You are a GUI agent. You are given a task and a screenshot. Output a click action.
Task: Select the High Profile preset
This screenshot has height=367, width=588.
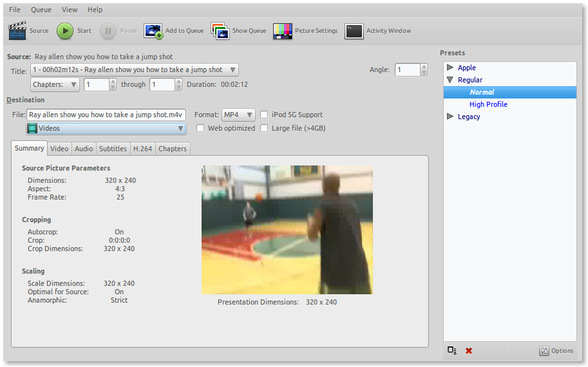(x=488, y=104)
